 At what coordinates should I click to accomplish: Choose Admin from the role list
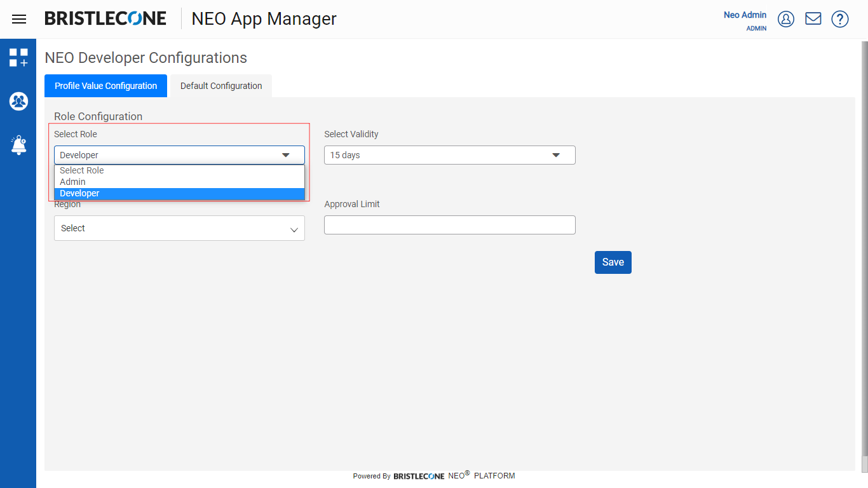pos(179,182)
